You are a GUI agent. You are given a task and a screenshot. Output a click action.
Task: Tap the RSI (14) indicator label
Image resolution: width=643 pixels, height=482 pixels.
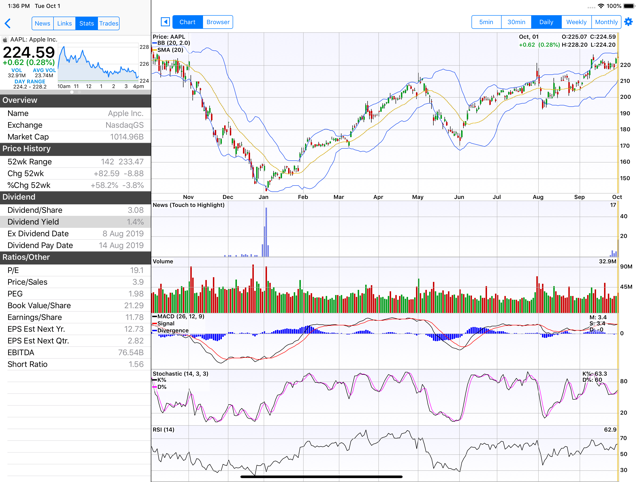164,429
